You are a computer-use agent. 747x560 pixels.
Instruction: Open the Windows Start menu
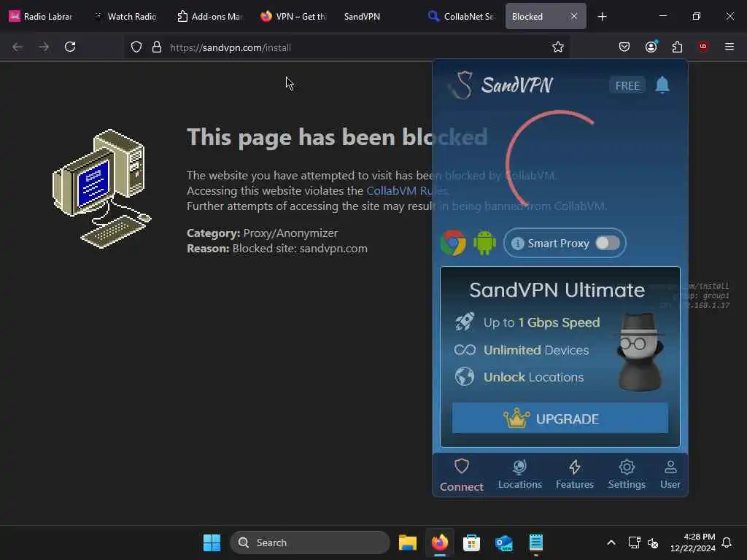pyautogui.click(x=212, y=542)
